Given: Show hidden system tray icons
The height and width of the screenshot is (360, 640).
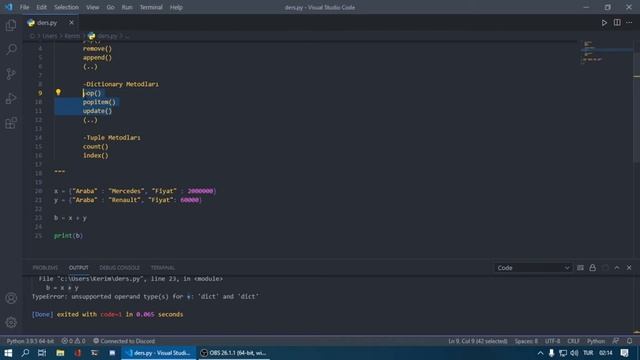Looking at the screenshot, I should point(540,353).
